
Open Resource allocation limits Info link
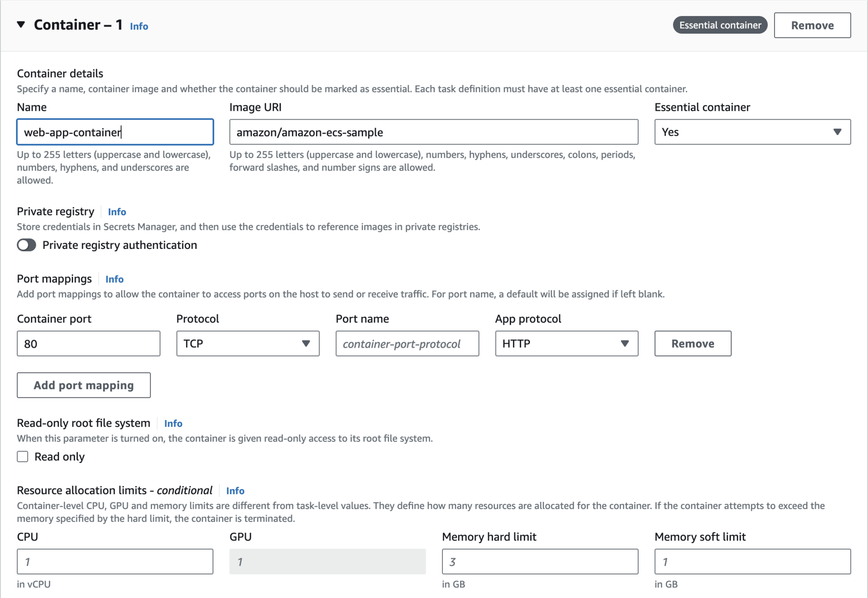pyautogui.click(x=235, y=491)
